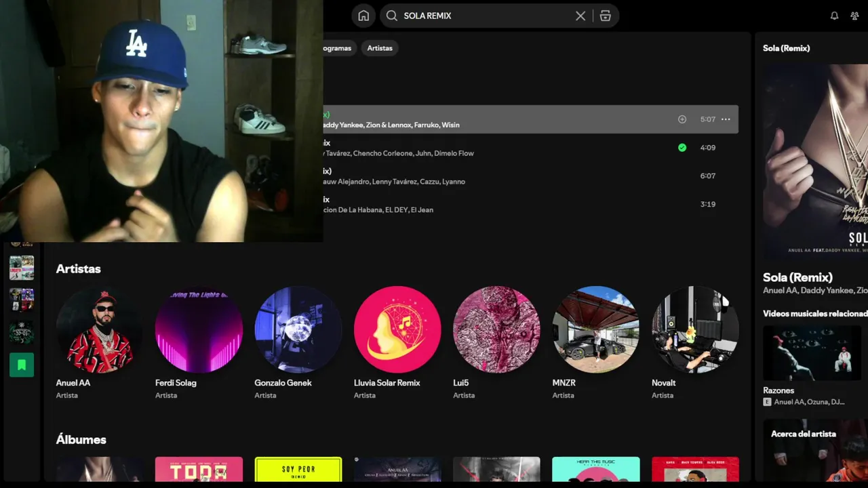The image size is (868, 488).
Task: Open Anuel AA artist picture
Action: click(100, 329)
